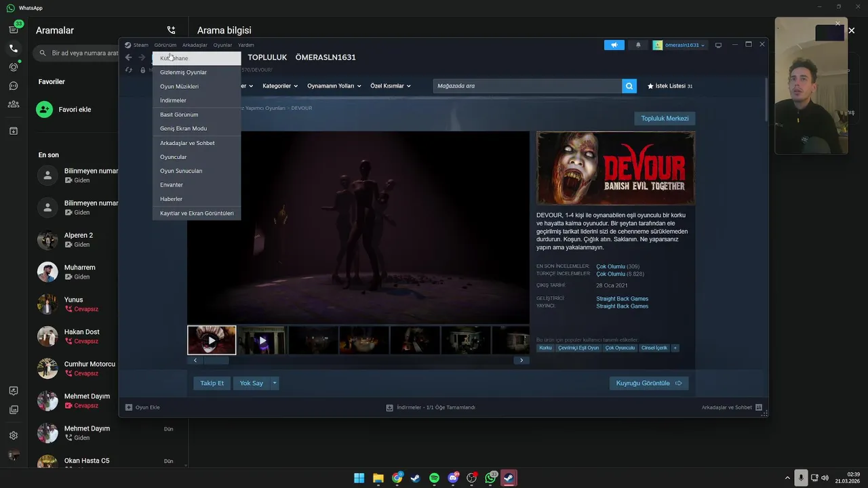Screen dimensions: 868x488
Task: Open WhatsApp Status ring icon
Action: (x=14, y=67)
